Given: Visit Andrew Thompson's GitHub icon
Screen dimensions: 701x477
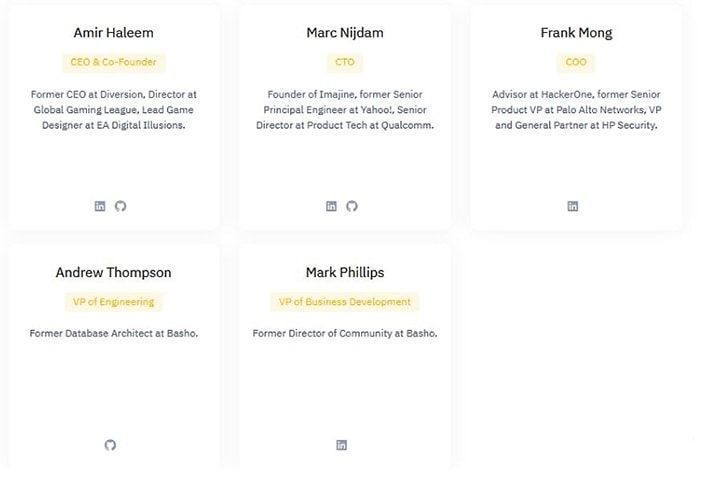Looking at the screenshot, I should point(110,445).
